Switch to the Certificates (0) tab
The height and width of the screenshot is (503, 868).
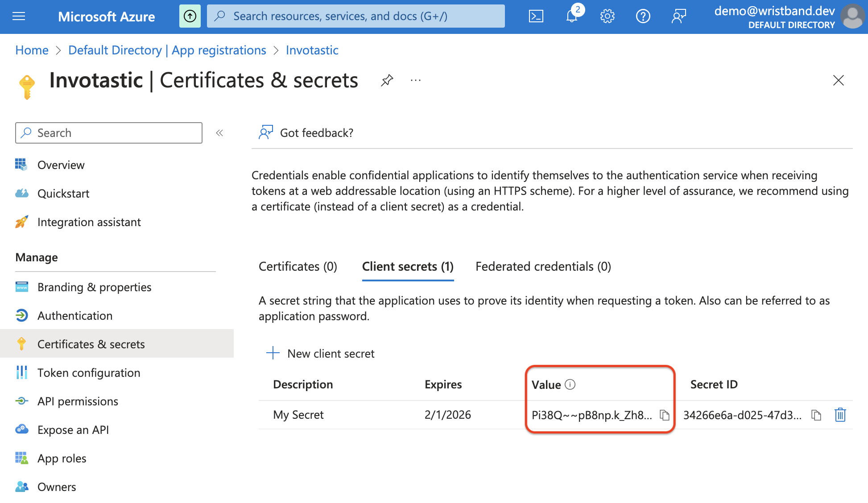[298, 267]
